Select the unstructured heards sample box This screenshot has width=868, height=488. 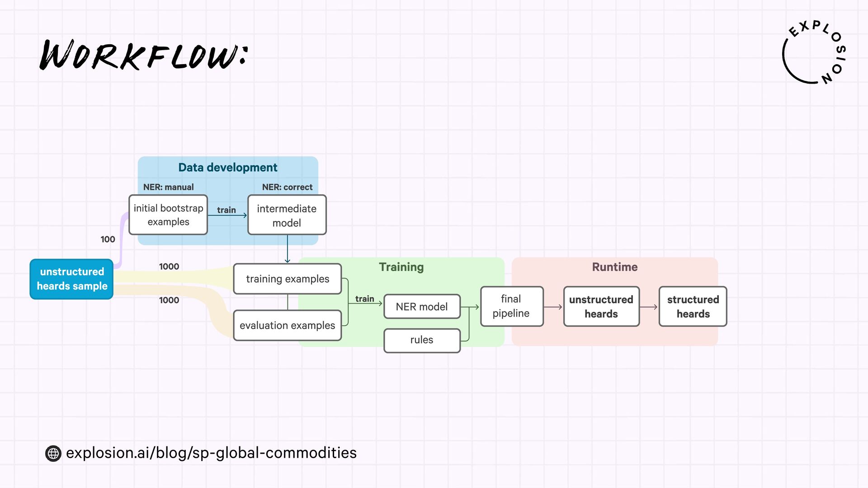point(71,279)
